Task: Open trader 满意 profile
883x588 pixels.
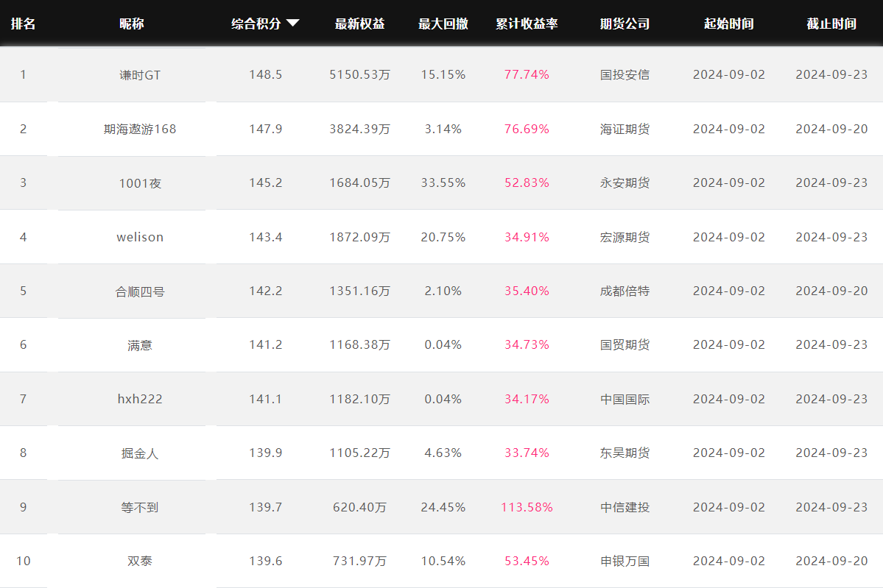Action: click(140, 345)
